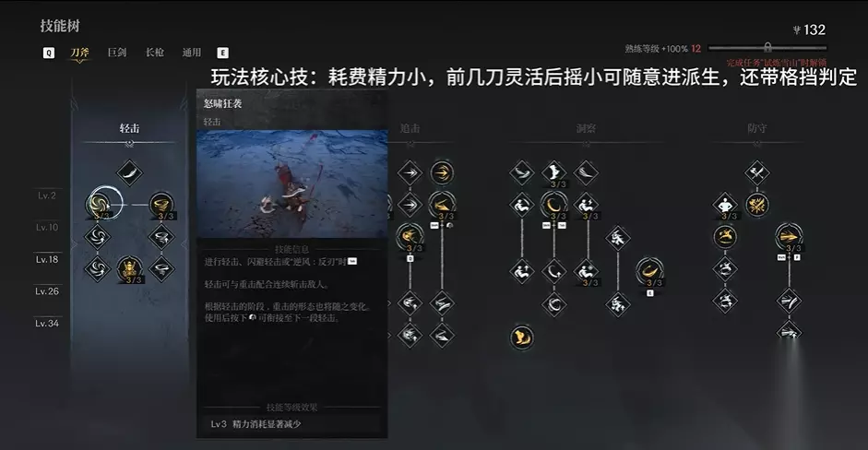The image size is (868, 450).
Task: Select the hands-on-hips figure skill in 防守
Action: [x=725, y=205]
